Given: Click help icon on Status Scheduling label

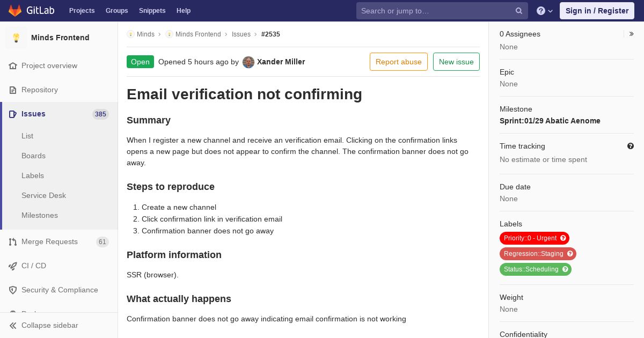Looking at the screenshot, I should coord(565,269).
